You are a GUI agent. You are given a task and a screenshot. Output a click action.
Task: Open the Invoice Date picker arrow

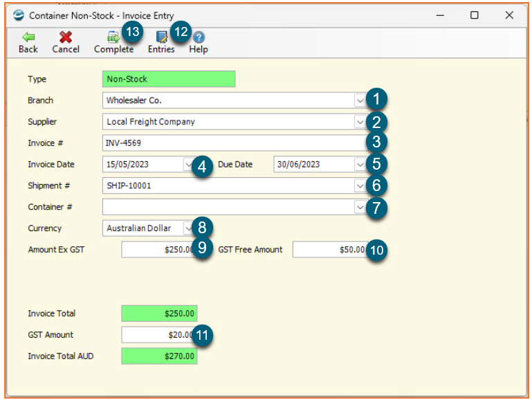pos(188,165)
